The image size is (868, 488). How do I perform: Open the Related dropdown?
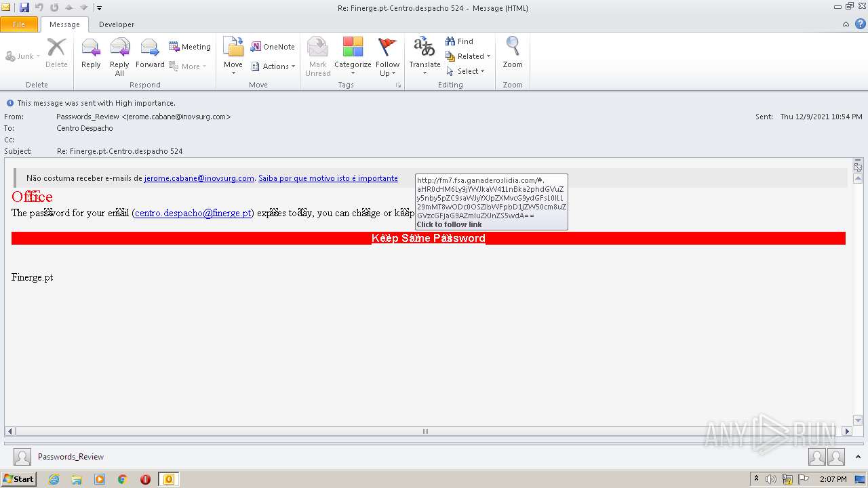pyautogui.click(x=468, y=56)
